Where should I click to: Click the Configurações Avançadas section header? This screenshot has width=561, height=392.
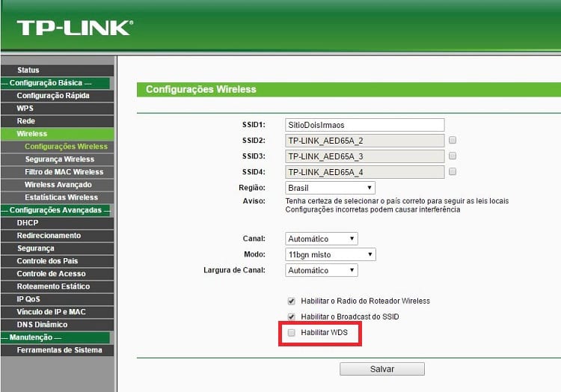[x=56, y=210]
